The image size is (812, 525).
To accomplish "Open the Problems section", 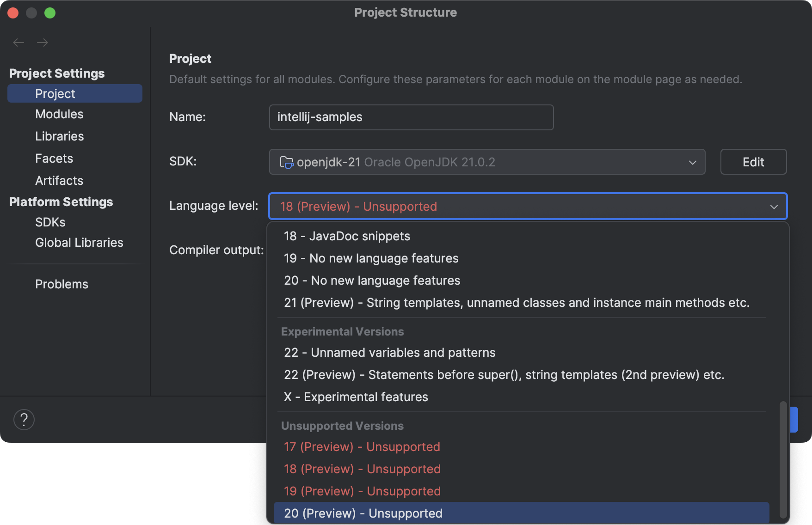I will [62, 284].
